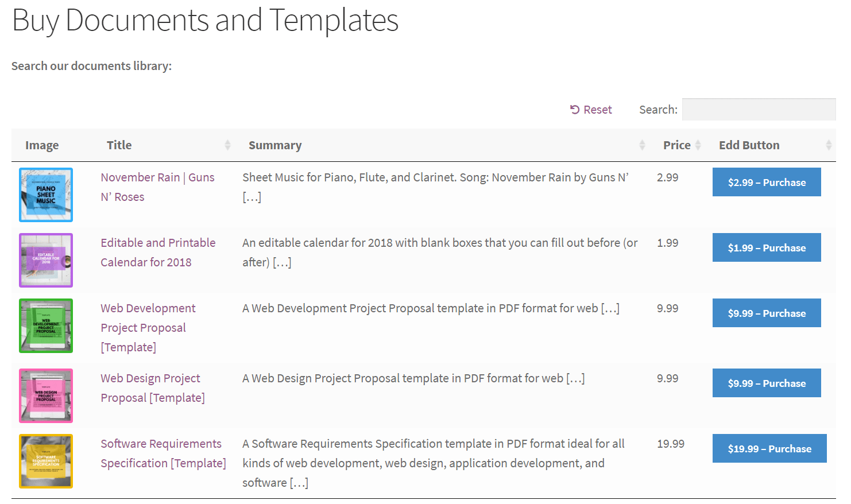Click the Title column sort arrows icon
851x504 pixels.
228,145
